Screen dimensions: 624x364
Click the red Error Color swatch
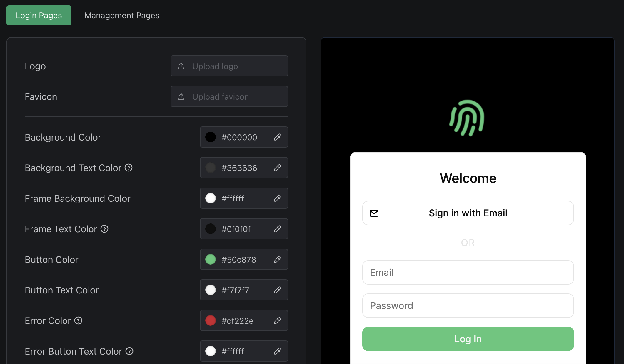(211, 320)
